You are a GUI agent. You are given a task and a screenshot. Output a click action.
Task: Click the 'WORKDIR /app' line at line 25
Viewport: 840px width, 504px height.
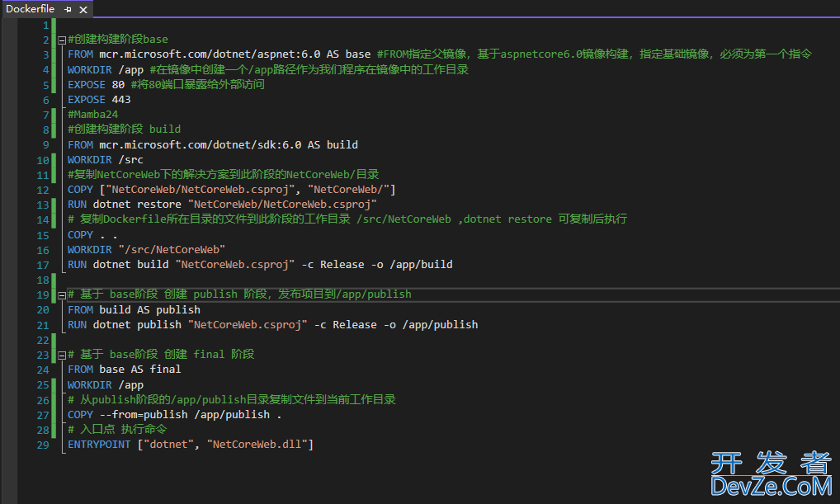[x=106, y=385]
